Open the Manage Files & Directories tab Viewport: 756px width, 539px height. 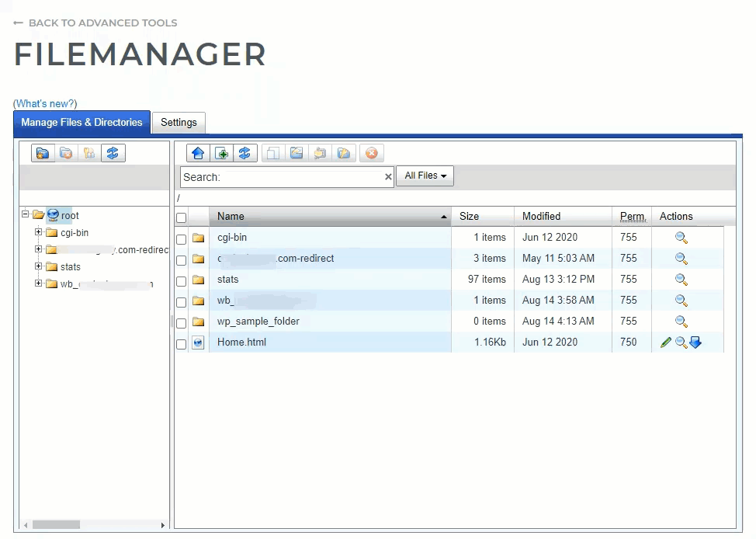point(81,123)
